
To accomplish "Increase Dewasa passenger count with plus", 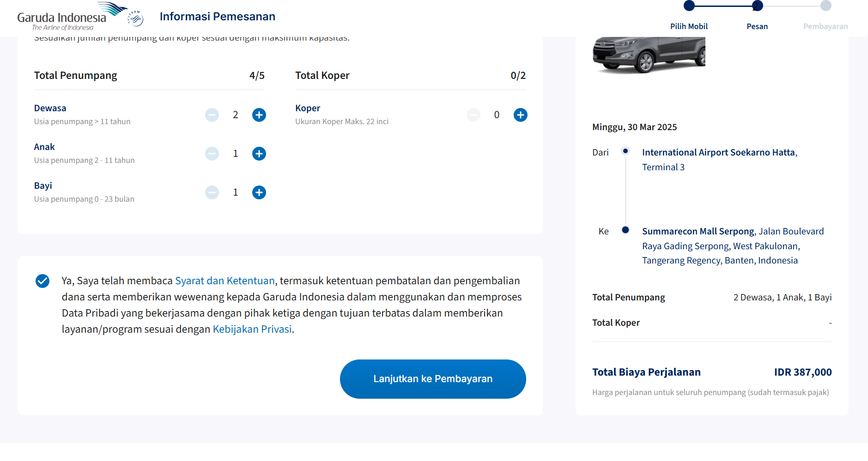I will pyautogui.click(x=259, y=115).
